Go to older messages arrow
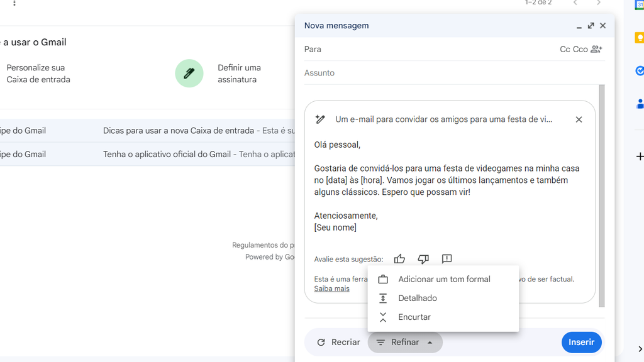Screen dimensions: 644x362 (599, 3)
